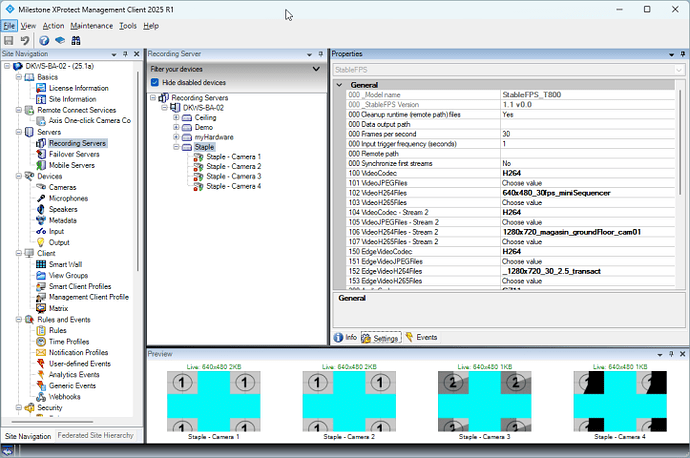Select the Site Navigation bottom tab
This screenshot has height=458, width=690.
coord(28,436)
